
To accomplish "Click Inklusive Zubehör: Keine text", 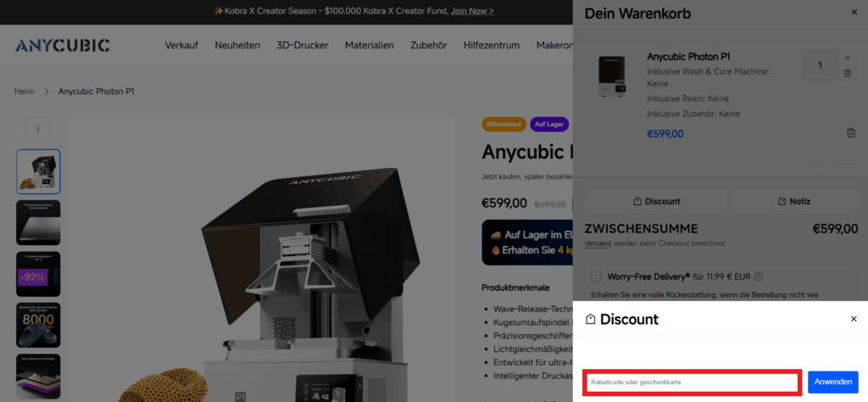I will point(693,114).
